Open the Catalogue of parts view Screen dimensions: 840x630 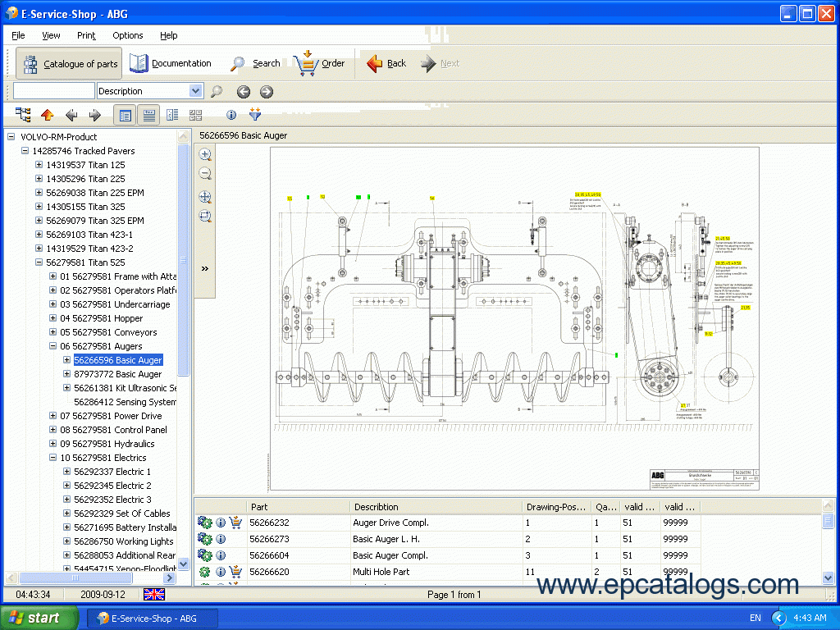point(69,64)
